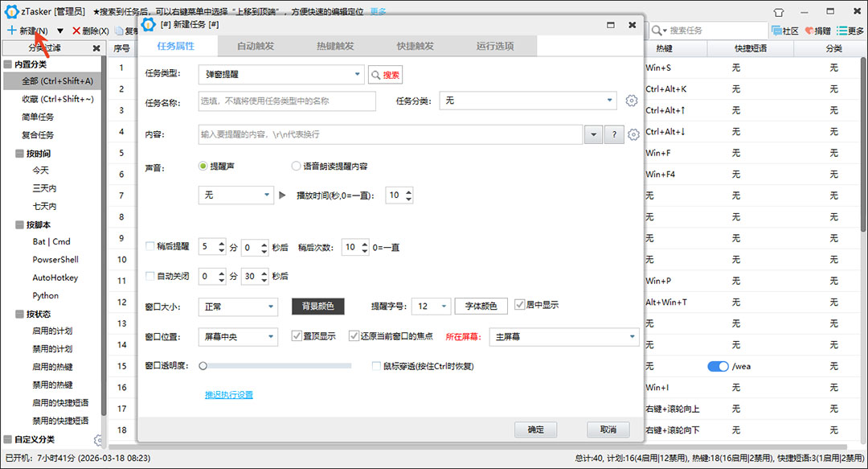Click the 稍后次数 stepper arrows

(x=364, y=247)
